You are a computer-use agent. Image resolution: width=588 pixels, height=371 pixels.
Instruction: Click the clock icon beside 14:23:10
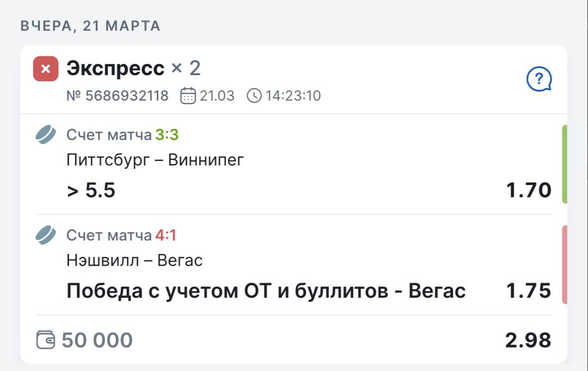coord(254,95)
